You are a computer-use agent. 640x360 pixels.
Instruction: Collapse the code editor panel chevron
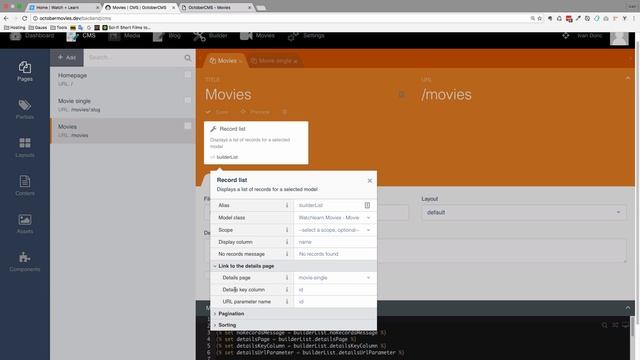click(x=628, y=308)
